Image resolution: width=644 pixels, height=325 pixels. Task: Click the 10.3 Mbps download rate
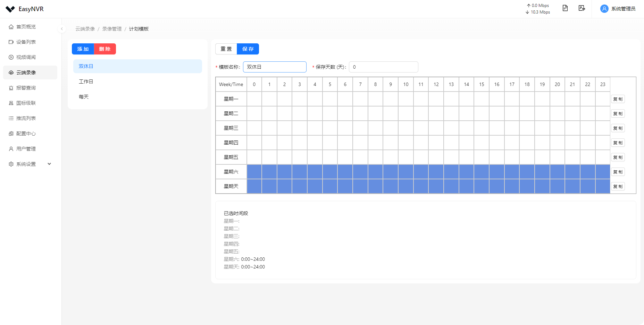tap(538, 12)
